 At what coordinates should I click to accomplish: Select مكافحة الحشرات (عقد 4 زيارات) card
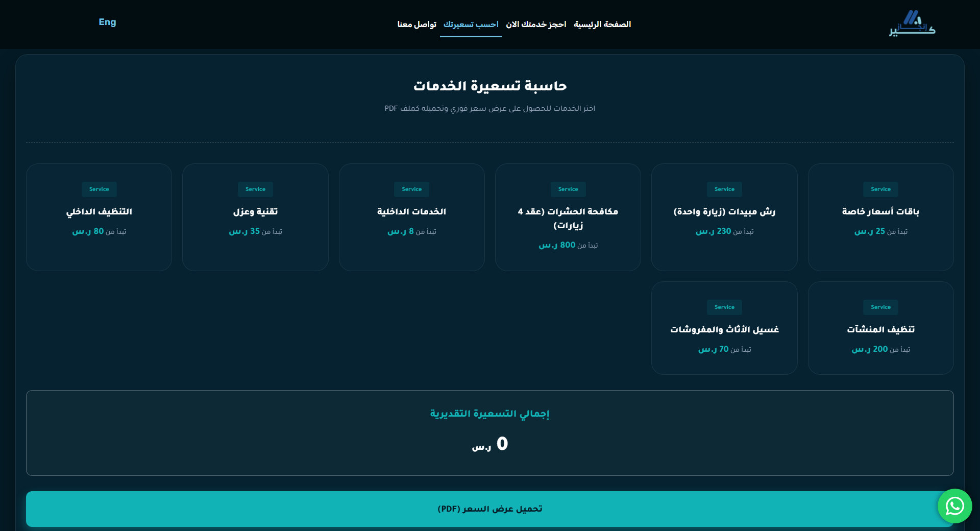pyautogui.click(x=568, y=217)
